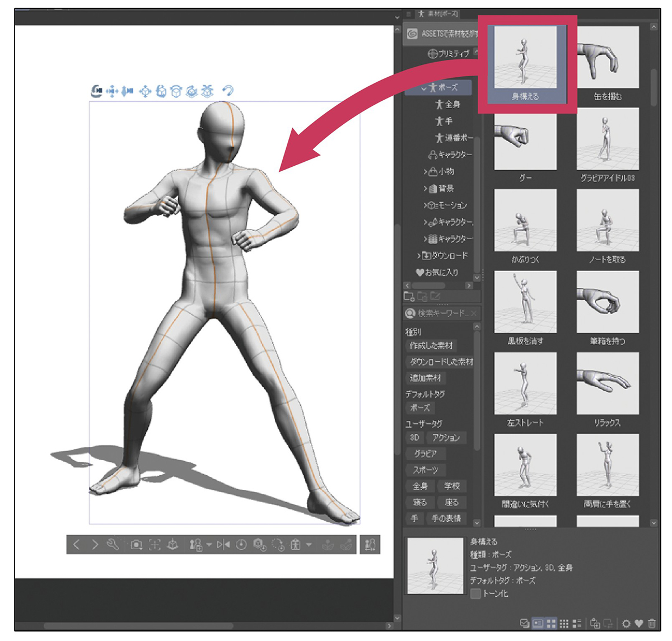Click the camera rotate icon above the 3D figure
This screenshot has width=672, height=641.
97,91
